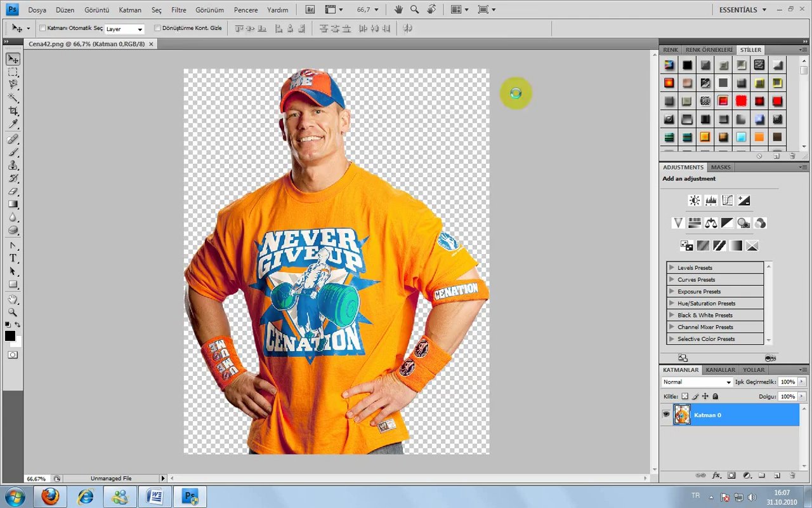The width and height of the screenshot is (812, 508).
Task: Apply the solid red style swatch
Action: tap(741, 101)
